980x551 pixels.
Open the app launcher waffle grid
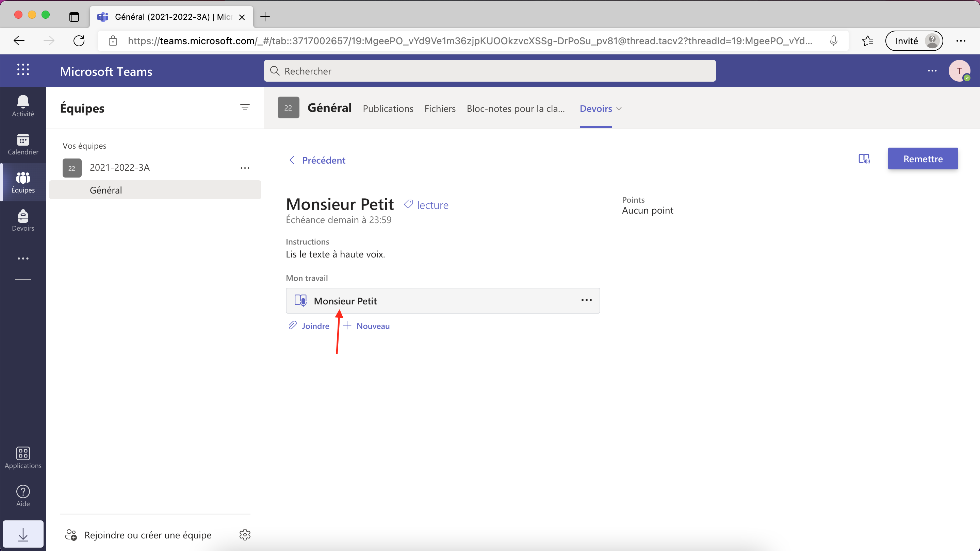(x=23, y=70)
